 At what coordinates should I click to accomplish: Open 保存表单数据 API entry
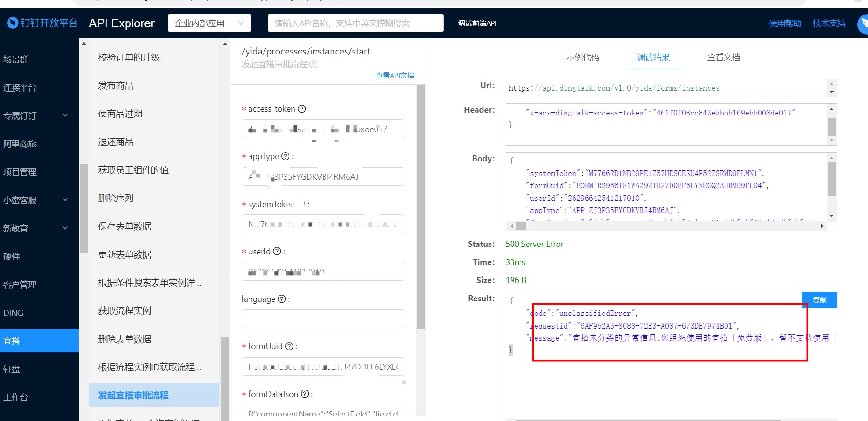(124, 226)
